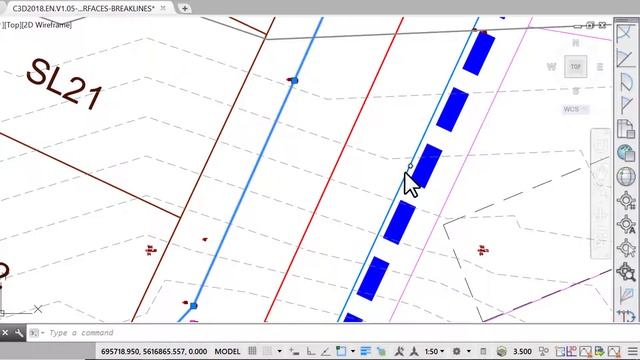This screenshot has width=640, height=360.
Task: Select the Side Shot transparent command icon
Action: 625,295
